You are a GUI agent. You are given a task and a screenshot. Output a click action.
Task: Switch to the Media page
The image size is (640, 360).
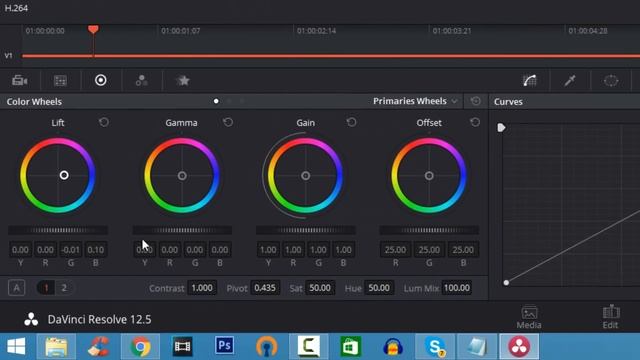[x=529, y=317]
